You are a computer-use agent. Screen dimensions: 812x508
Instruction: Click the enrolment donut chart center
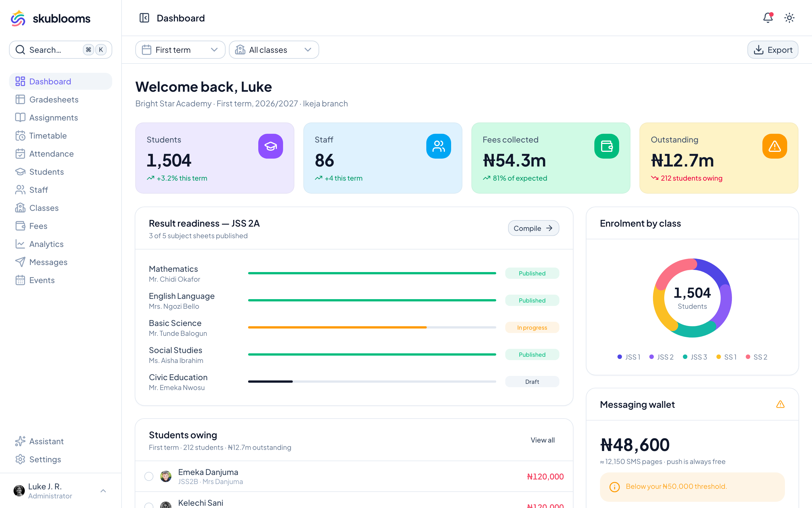click(692, 298)
